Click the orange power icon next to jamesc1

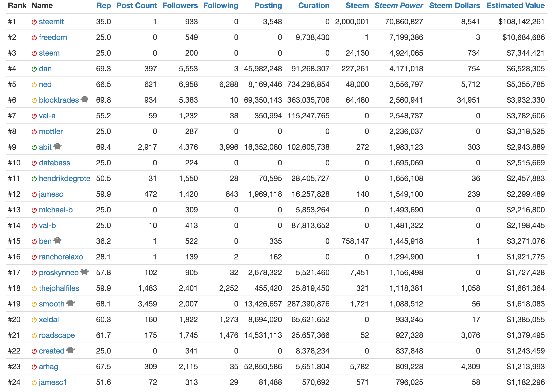point(34,383)
